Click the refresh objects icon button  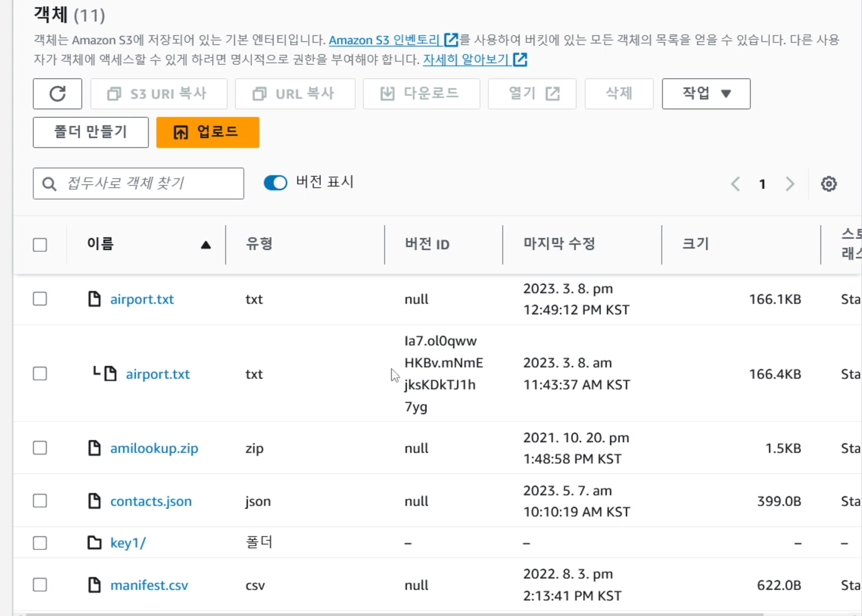coord(57,94)
